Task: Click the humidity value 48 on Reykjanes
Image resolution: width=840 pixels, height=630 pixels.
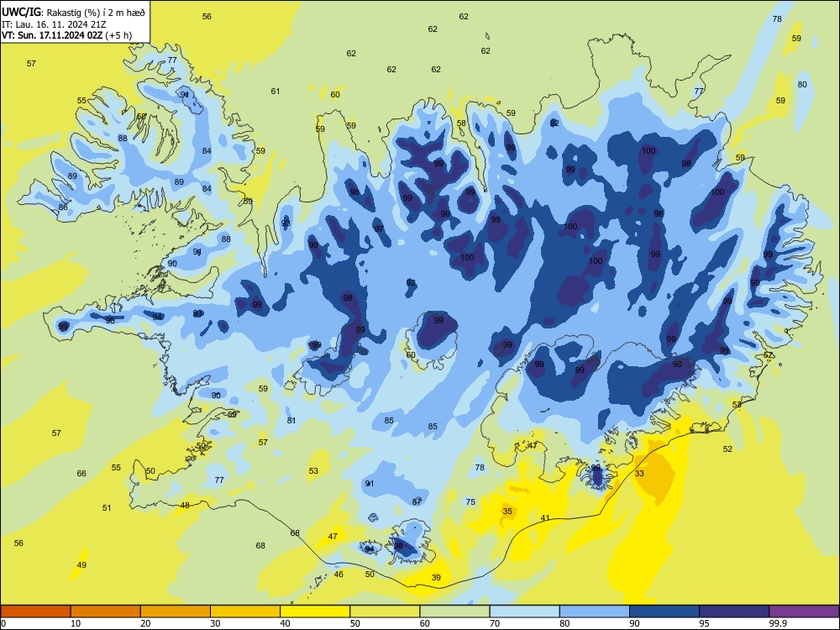Action: (185, 505)
